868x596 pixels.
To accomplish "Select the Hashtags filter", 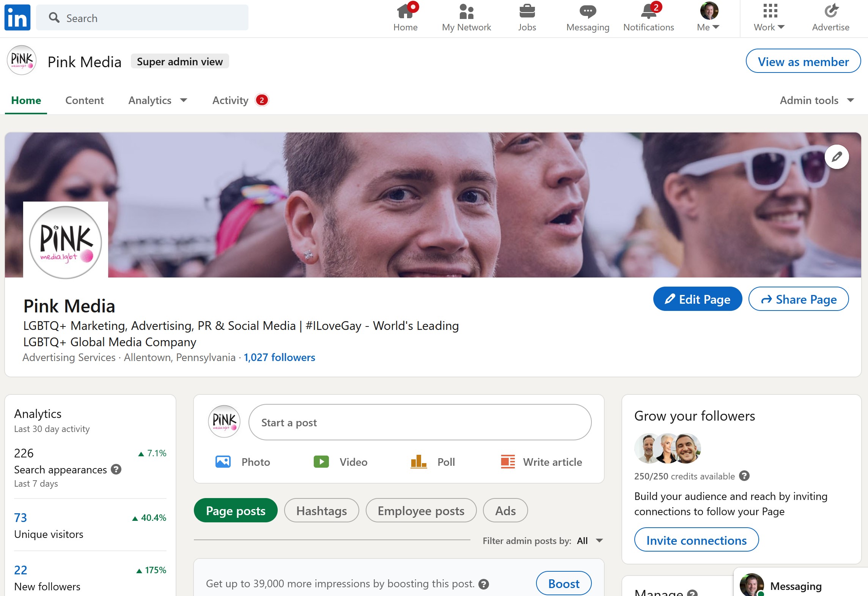I will [322, 511].
